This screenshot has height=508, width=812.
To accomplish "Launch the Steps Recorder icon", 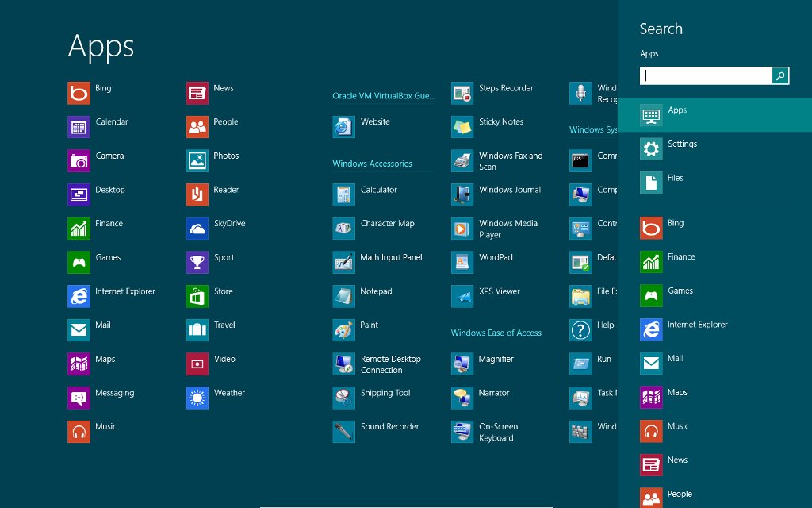I will point(462,94).
